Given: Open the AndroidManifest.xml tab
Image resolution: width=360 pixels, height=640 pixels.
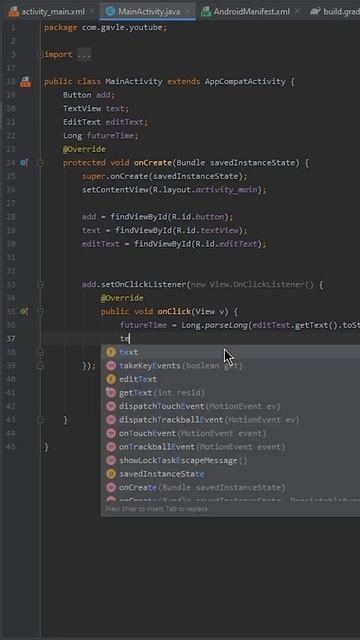Looking at the screenshot, I should click(x=251, y=11).
